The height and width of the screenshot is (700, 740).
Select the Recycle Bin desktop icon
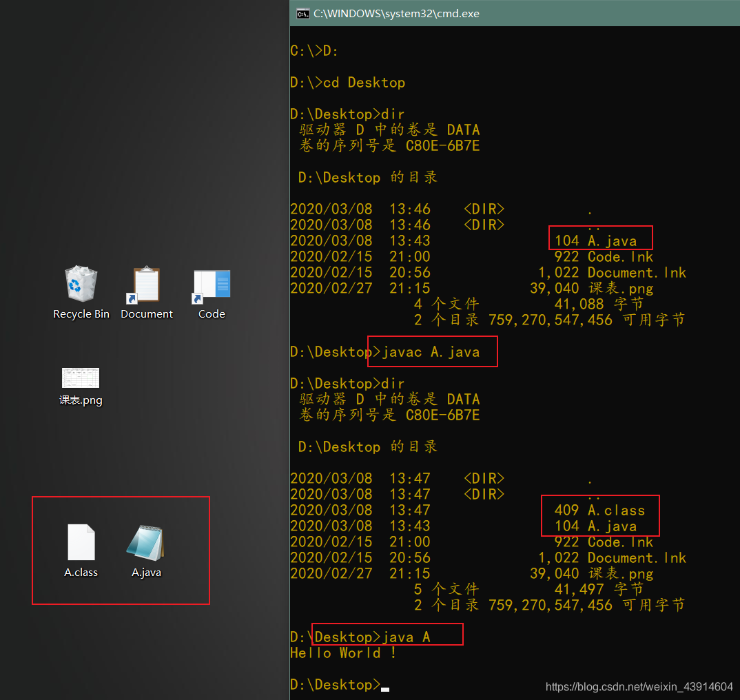(81, 284)
